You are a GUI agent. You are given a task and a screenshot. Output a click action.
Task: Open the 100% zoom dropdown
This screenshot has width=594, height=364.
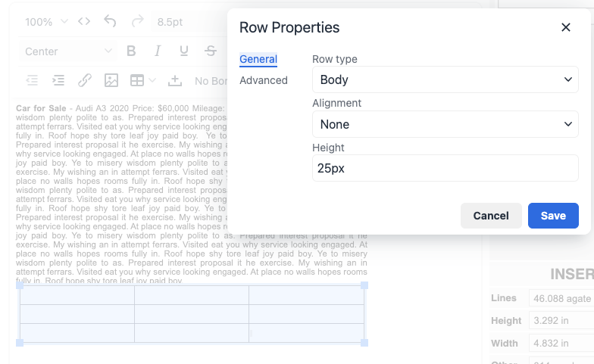(45, 22)
